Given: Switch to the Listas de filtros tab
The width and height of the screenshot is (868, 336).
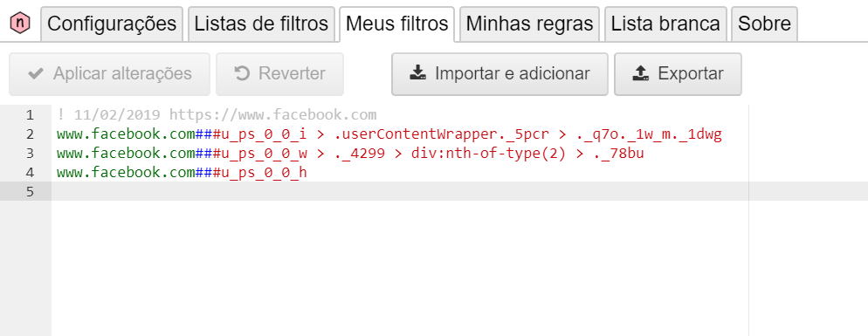Looking at the screenshot, I should tap(261, 24).
